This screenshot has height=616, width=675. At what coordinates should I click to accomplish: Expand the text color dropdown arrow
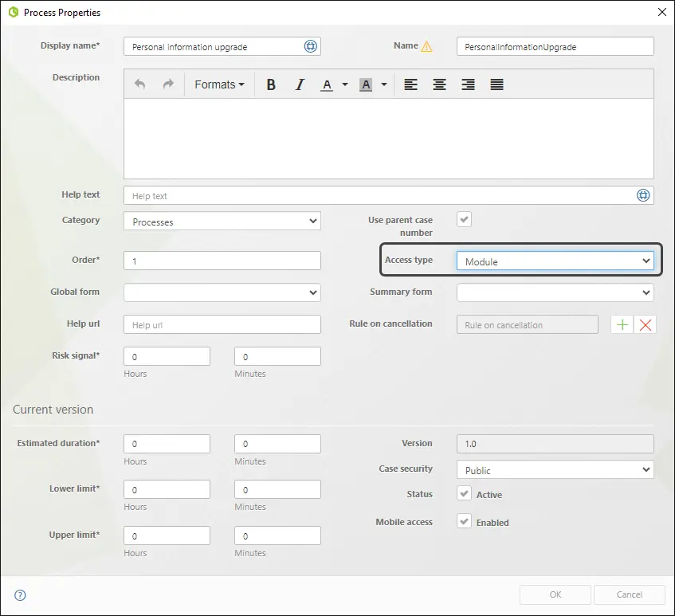345,84
